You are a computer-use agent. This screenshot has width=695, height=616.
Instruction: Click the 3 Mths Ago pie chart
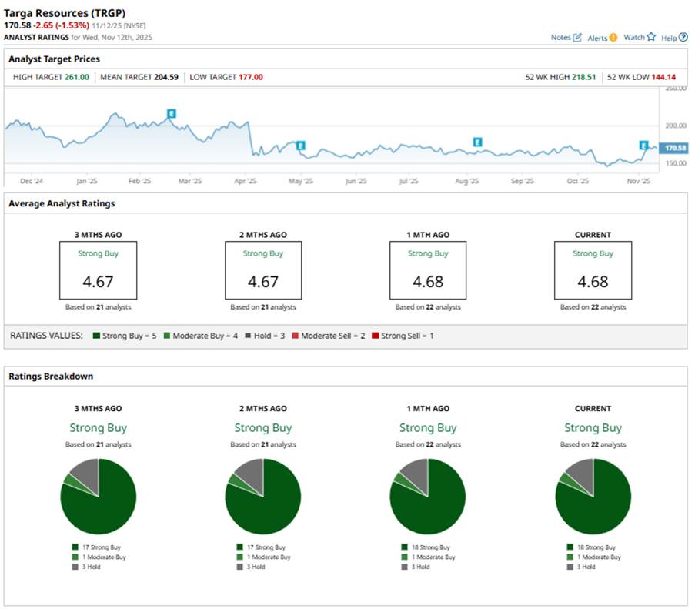pyautogui.click(x=99, y=496)
